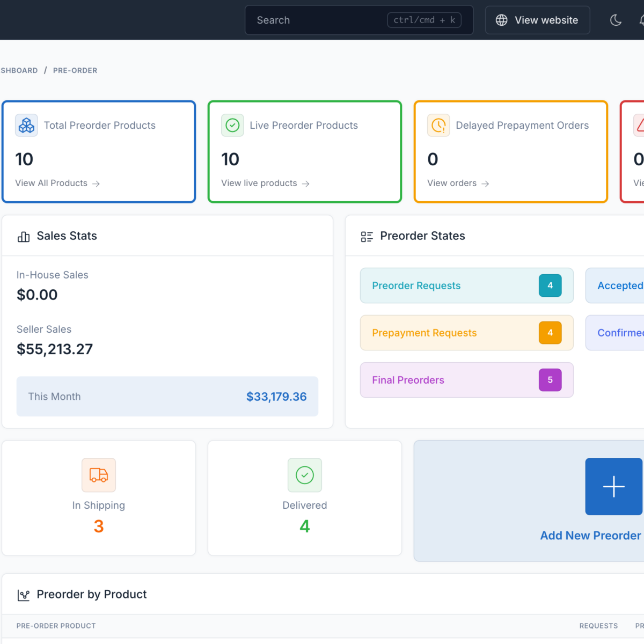Click the Add New Preorder label

tap(590, 536)
